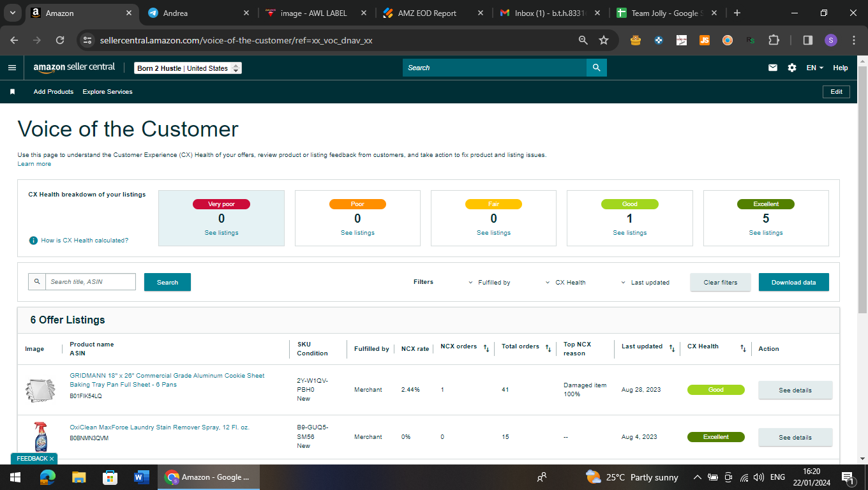Click the zoom magnifier icon in address bar
The width and height of the screenshot is (868, 490).
coord(583,40)
